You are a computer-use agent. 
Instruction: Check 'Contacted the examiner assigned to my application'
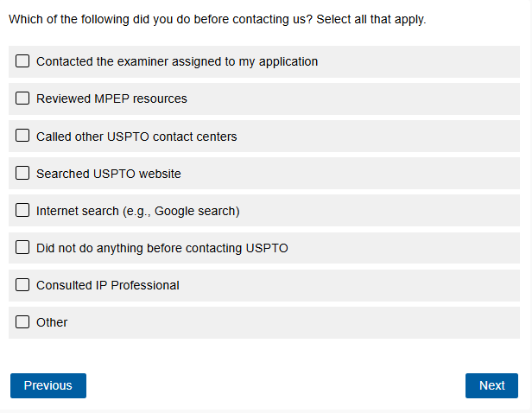(22, 61)
